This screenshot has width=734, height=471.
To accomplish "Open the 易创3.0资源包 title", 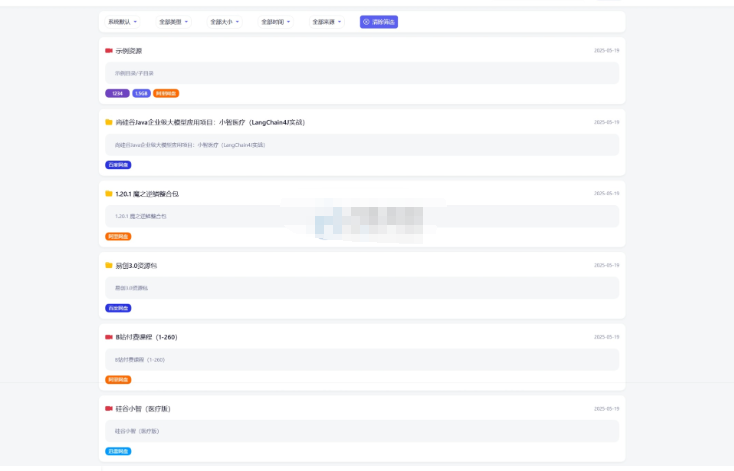I will pos(136,265).
